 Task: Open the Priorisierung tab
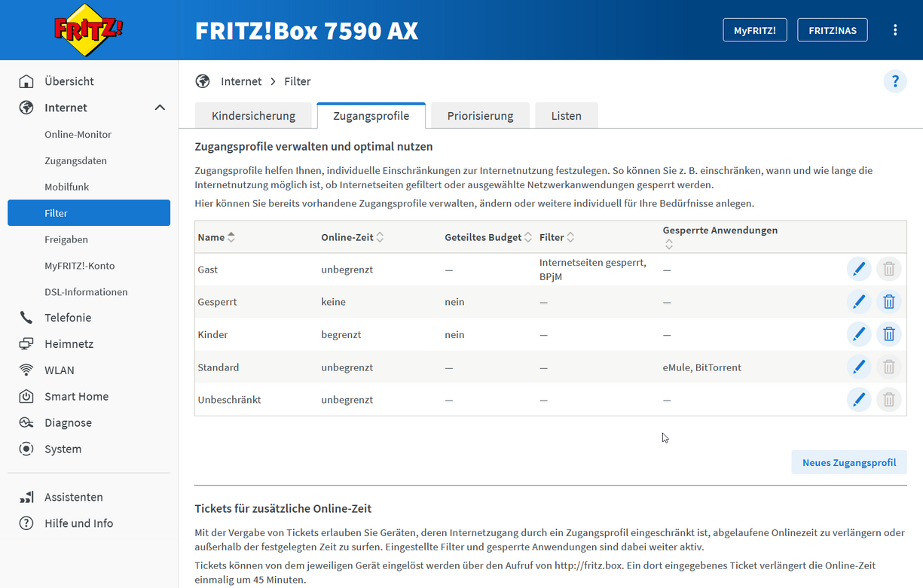(480, 116)
